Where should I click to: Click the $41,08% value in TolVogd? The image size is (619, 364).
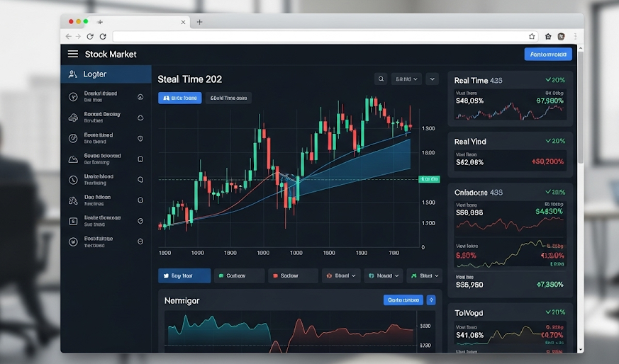pos(470,335)
